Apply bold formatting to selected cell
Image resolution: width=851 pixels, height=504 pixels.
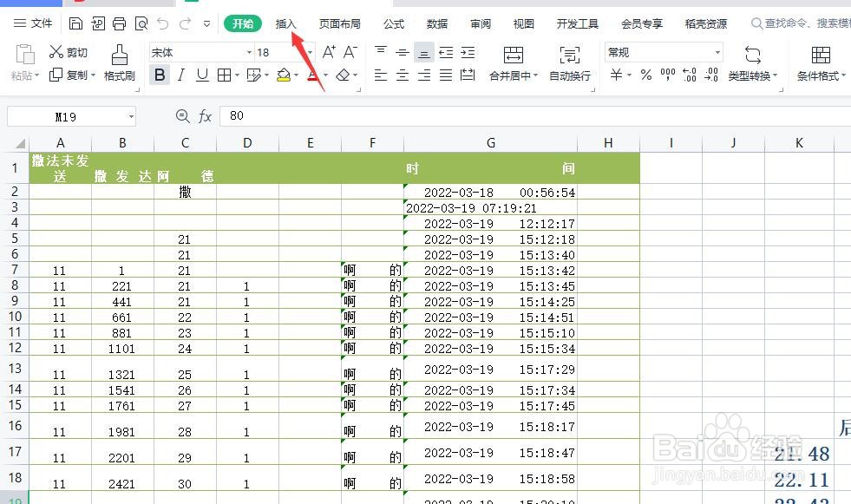coord(160,75)
